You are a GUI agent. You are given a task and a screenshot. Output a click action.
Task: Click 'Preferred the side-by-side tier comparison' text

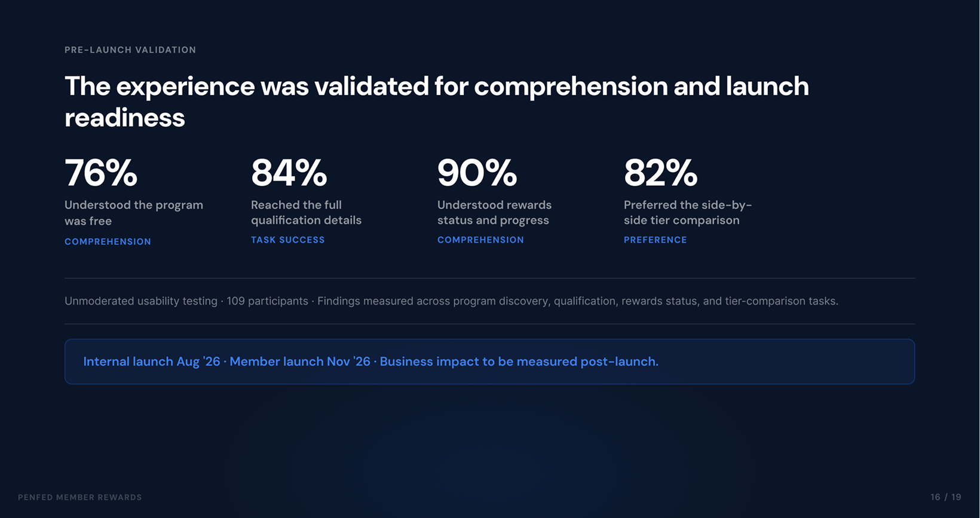coord(688,212)
